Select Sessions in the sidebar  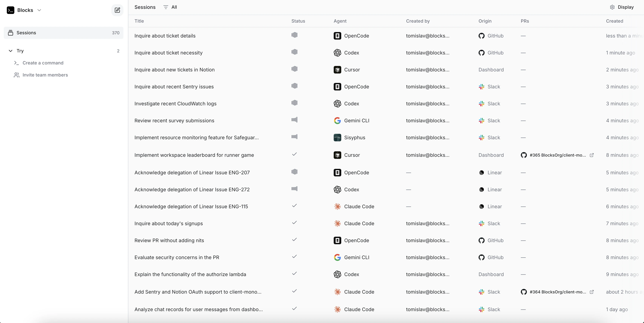point(26,33)
